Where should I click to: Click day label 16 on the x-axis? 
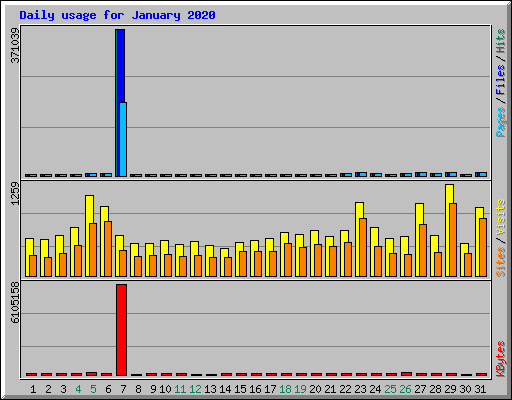pos(255,389)
